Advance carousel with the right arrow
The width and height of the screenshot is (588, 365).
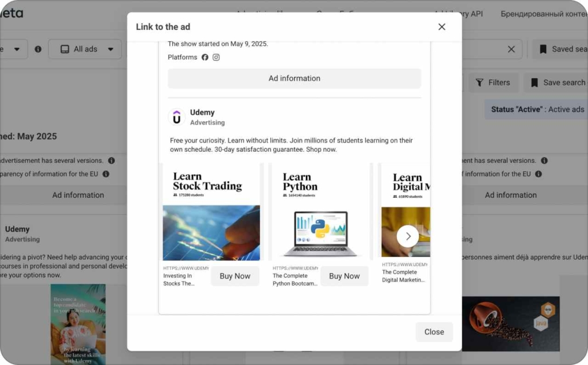[x=408, y=236]
